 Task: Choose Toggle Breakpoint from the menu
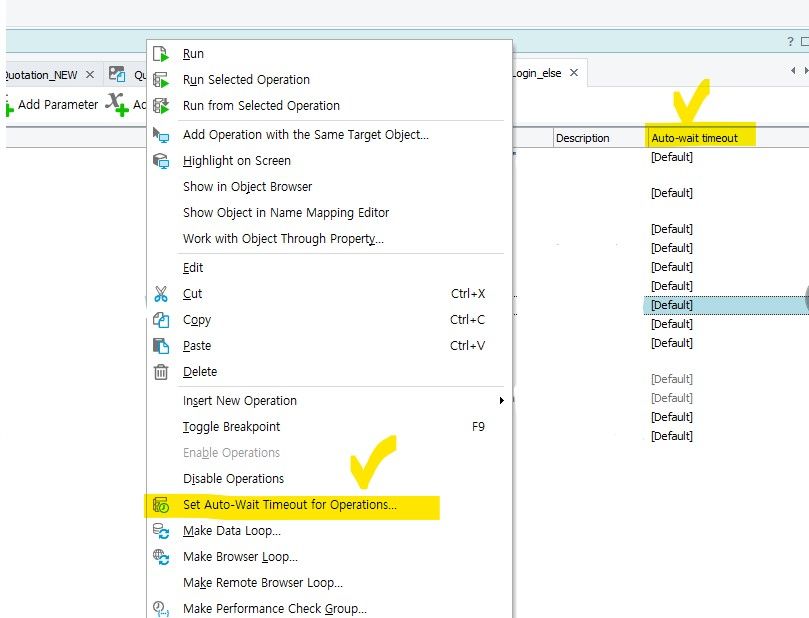click(x=231, y=427)
